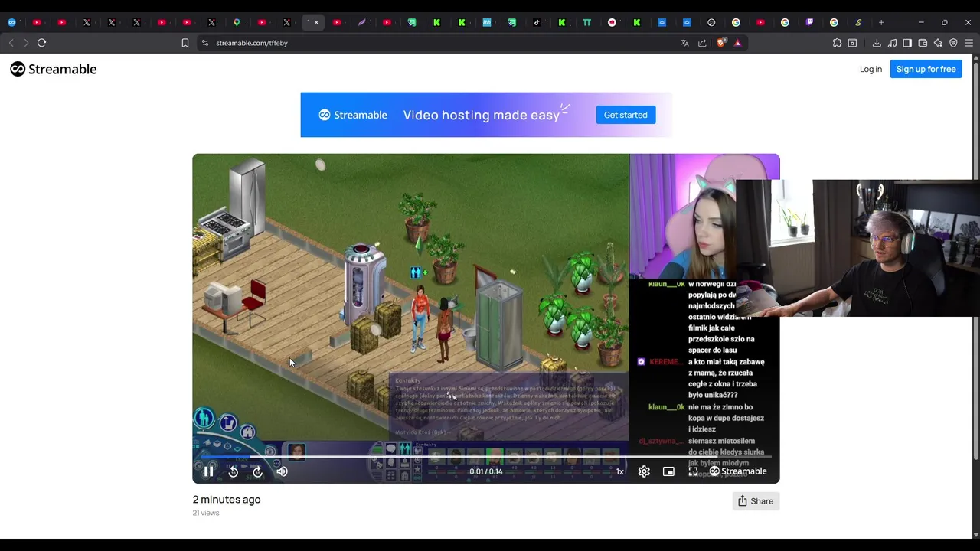The width and height of the screenshot is (980, 551).
Task: Click the 2 minutes ago text
Action: tap(227, 499)
